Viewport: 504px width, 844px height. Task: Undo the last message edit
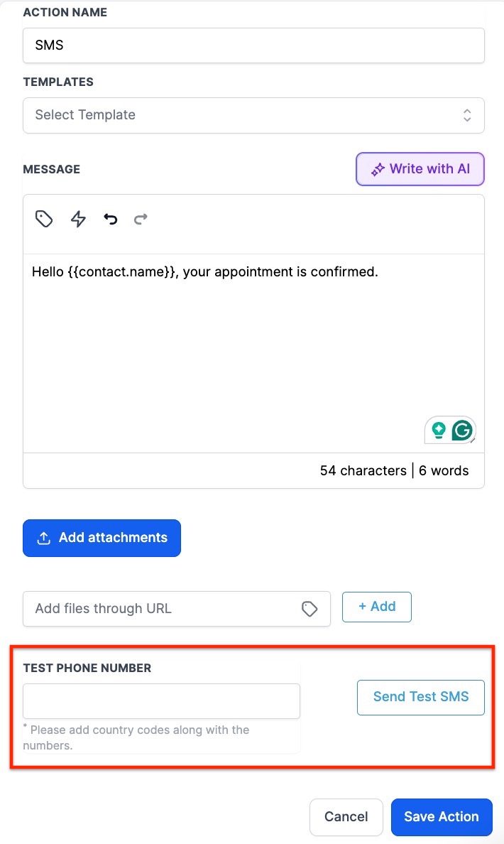pyautogui.click(x=110, y=219)
